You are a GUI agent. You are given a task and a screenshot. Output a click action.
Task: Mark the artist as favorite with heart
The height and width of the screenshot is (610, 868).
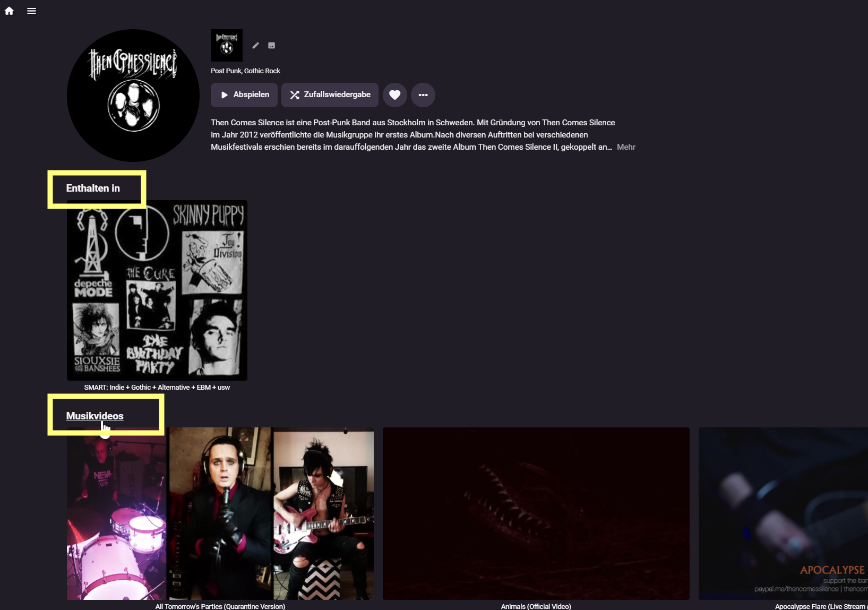(x=395, y=95)
